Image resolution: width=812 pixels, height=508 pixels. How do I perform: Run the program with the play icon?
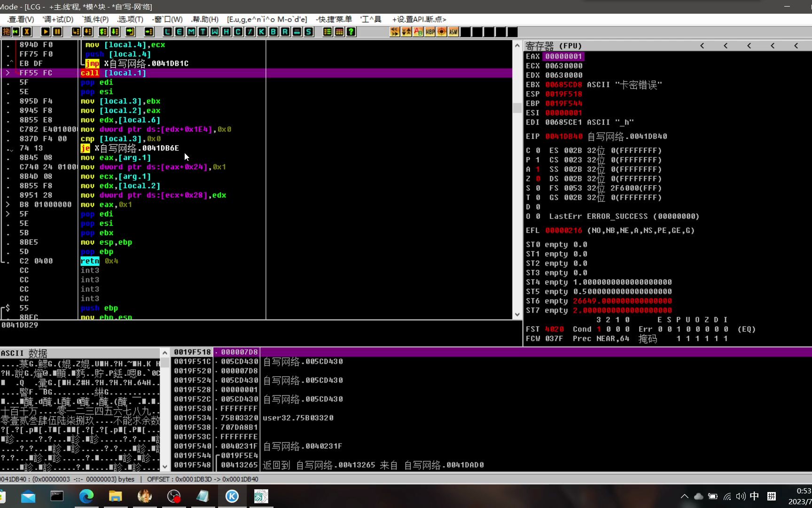[x=46, y=32]
